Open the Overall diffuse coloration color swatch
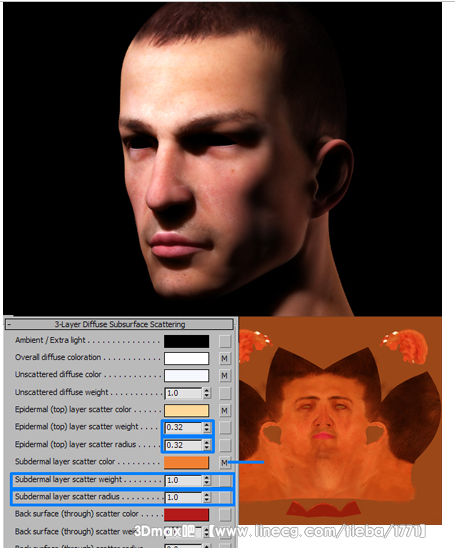Image resolution: width=455 pixels, height=548 pixels. (x=187, y=358)
